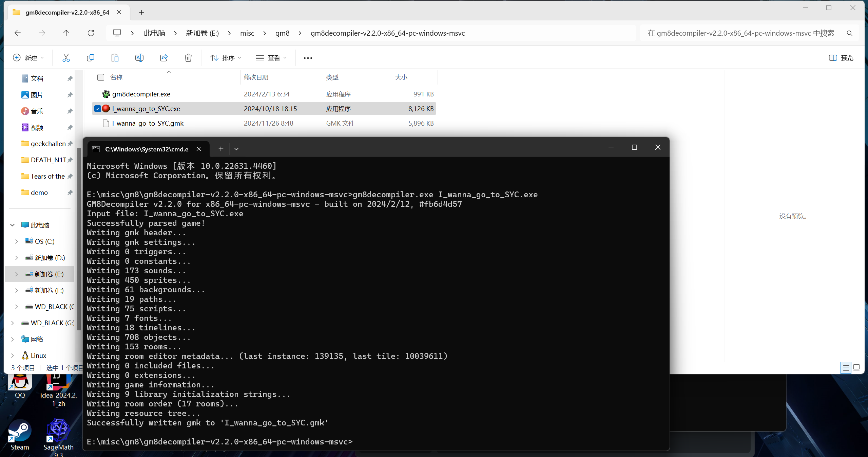Click the Delete trash icon in Explorer toolbar
This screenshot has width=868, height=457.
click(x=188, y=58)
